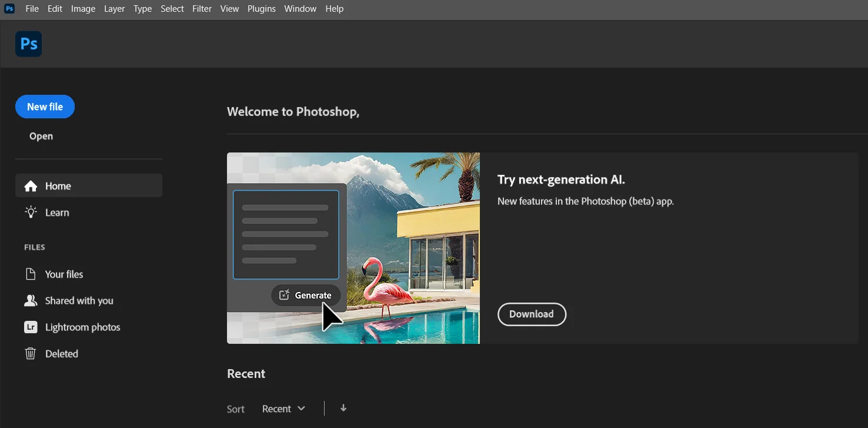Click the Your files document icon
This screenshot has height=428, width=868.
tap(31, 274)
